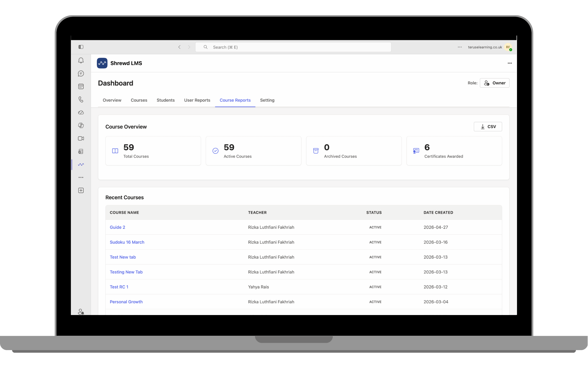The width and height of the screenshot is (588, 368).
Task: Click teacher Yahya Rais cell
Action: coord(258,287)
